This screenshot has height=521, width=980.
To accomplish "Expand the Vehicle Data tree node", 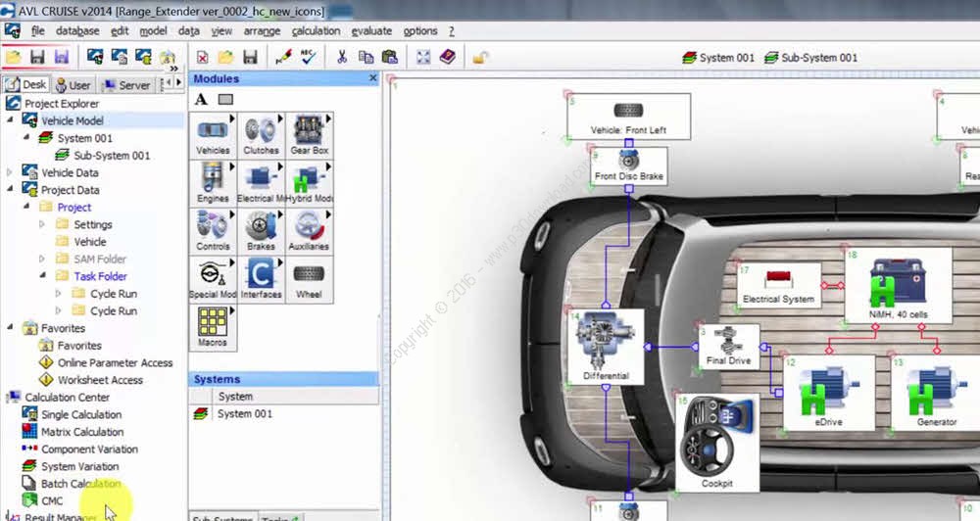I will coord(10,171).
